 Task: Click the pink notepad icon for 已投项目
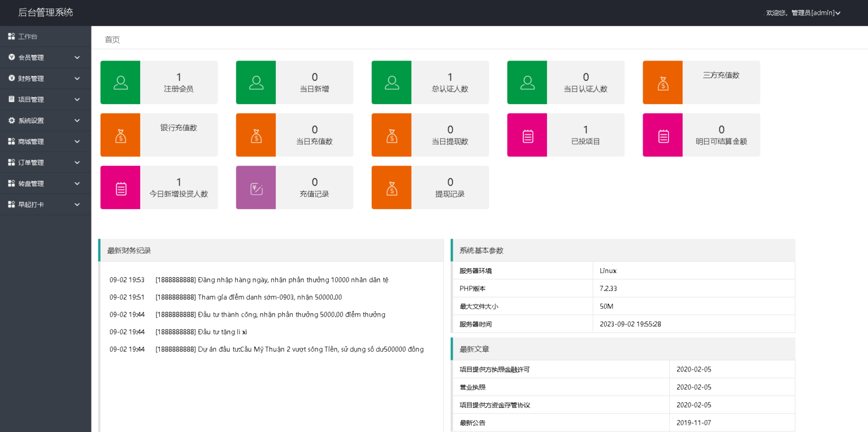[527, 135]
